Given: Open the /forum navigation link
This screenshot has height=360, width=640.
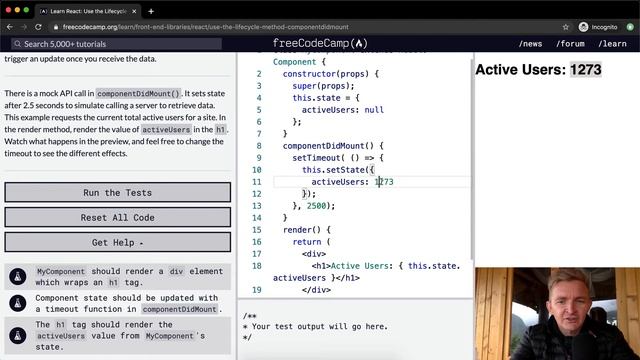Looking at the screenshot, I should click(x=570, y=44).
